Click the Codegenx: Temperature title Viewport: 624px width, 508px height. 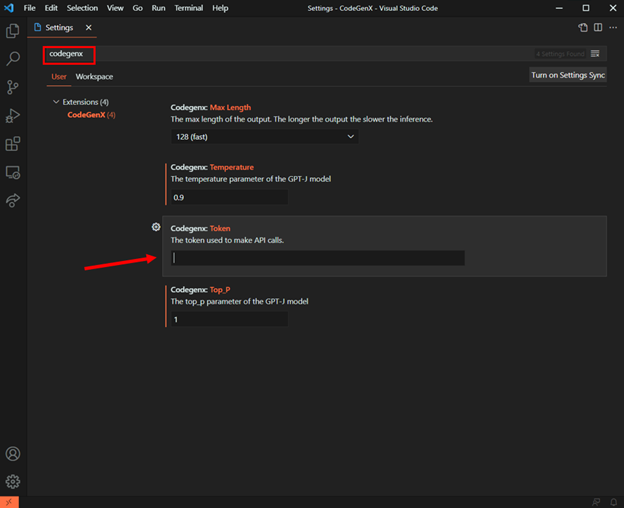coord(212,167)
